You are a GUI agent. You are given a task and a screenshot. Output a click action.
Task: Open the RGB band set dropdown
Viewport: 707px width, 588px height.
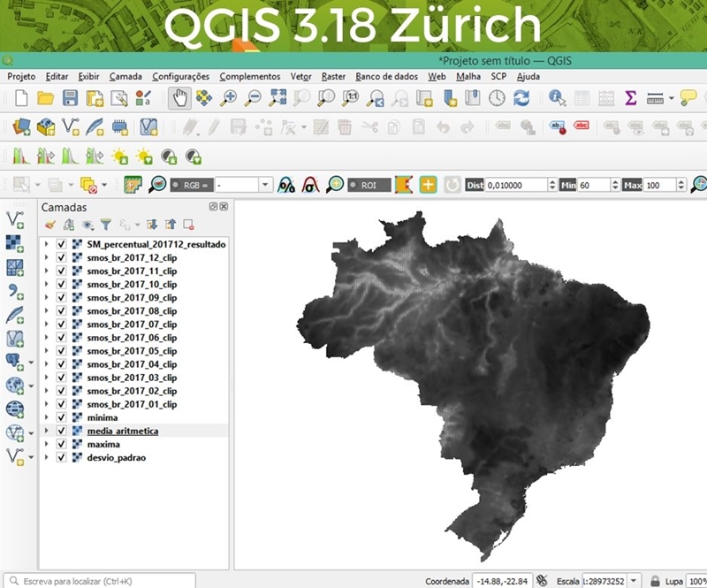(265, 185)
